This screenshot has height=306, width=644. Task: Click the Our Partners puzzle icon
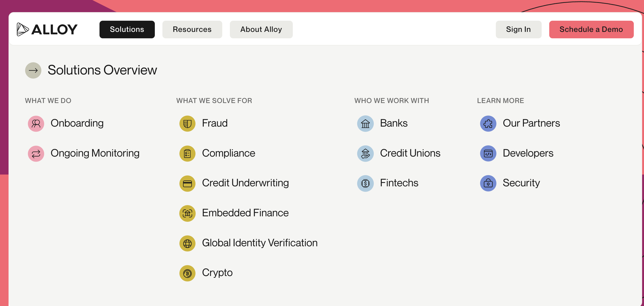(x=488, y=123)
